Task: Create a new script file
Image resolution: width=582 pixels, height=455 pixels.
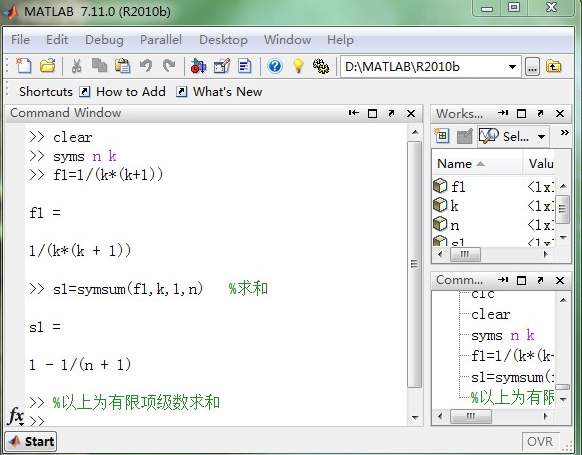Action: (24, 66)
